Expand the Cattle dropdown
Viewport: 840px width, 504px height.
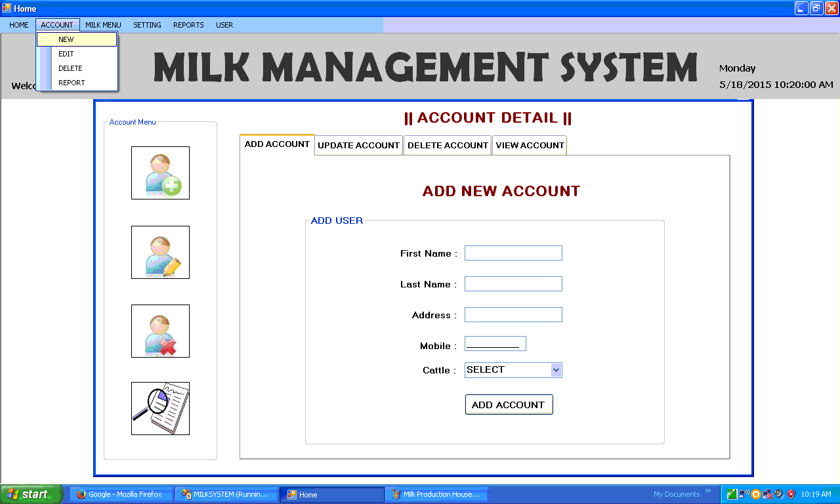tap(556, 370)
